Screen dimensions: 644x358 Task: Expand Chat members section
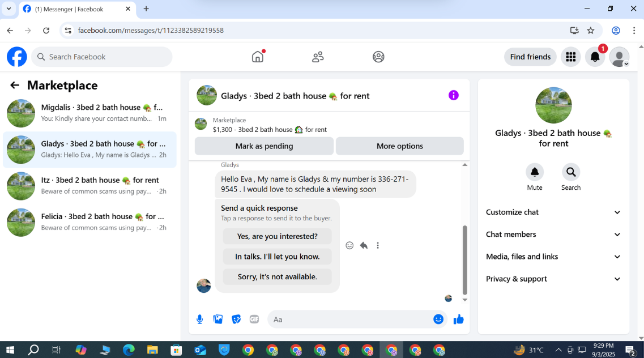coord(553,235)
